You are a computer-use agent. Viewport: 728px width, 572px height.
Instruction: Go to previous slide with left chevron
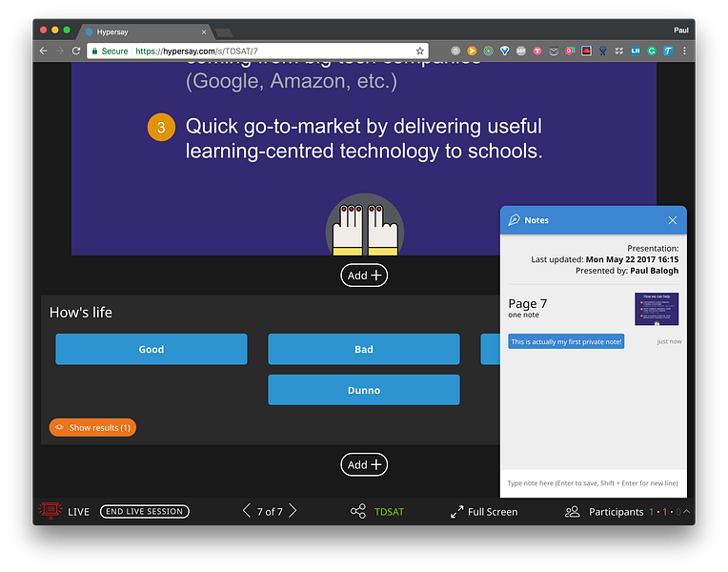pos(247,511)
